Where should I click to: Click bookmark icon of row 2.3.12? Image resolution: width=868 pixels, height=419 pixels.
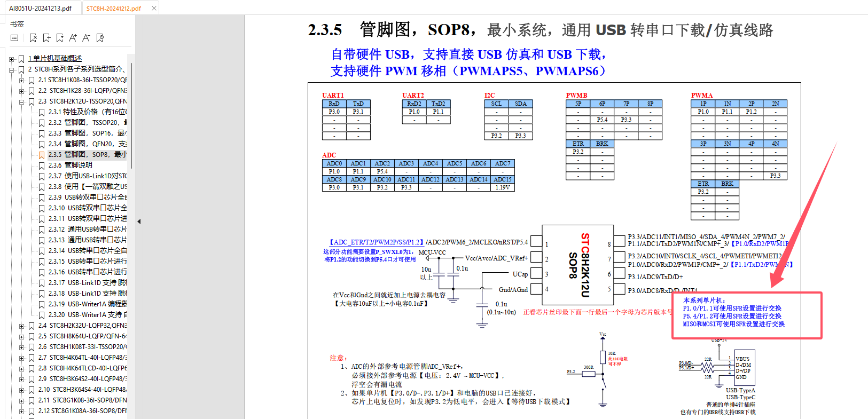[x=42, y=230]
